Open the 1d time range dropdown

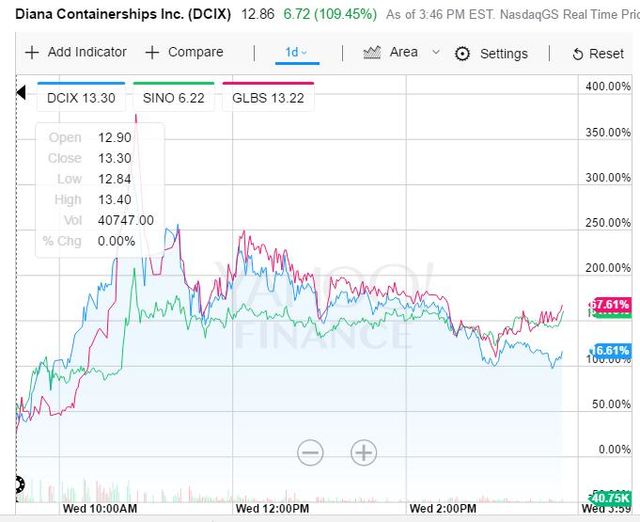click(x=297, y=52)
